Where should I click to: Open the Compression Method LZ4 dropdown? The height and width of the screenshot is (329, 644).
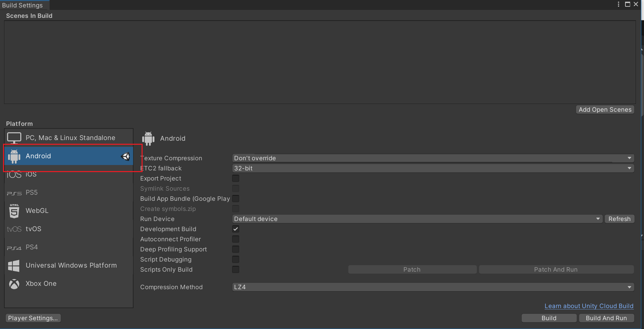pyautogui.click(x=433, y=287)
